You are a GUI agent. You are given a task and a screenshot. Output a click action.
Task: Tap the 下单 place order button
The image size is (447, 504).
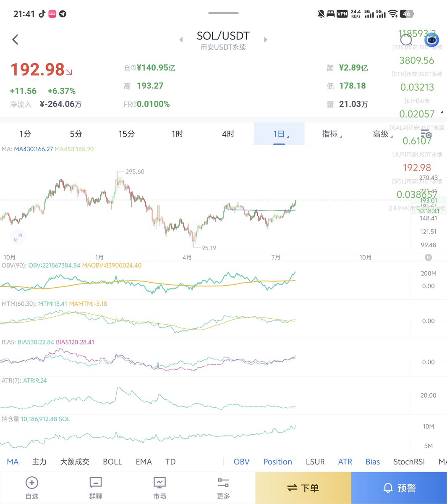coord(303,488)
